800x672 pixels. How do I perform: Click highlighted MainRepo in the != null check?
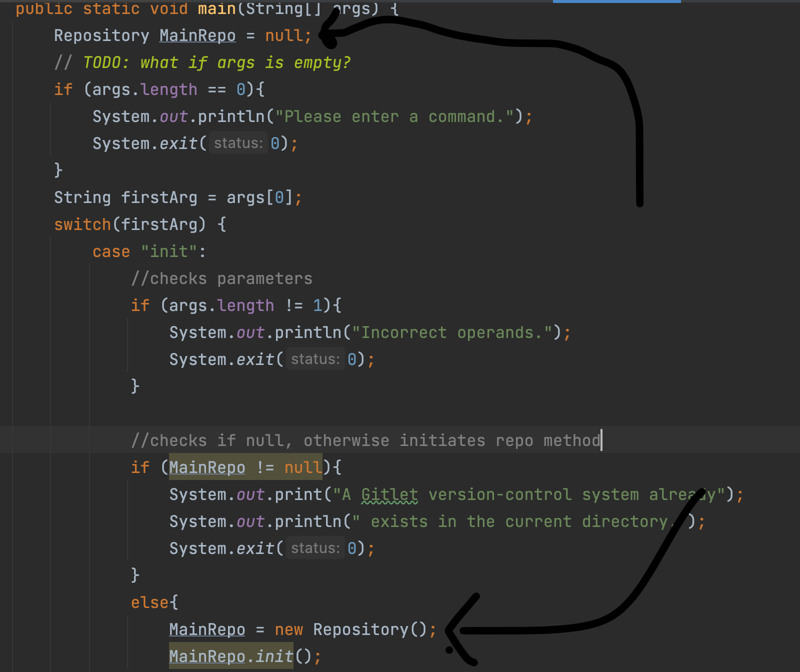tap(207, 467)
